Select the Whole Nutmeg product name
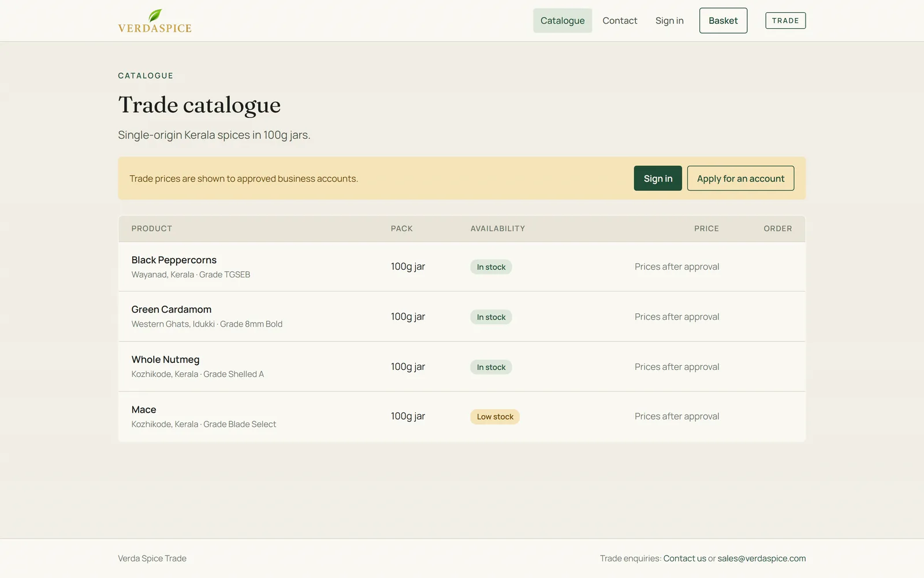Screen dimensions: 924x578 pyautogui.click(x=166, y=360)
